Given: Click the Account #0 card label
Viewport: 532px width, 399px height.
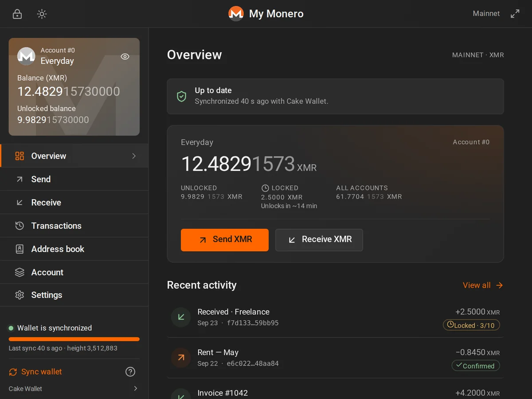Looking at the screenshot, I should point(471,142).
